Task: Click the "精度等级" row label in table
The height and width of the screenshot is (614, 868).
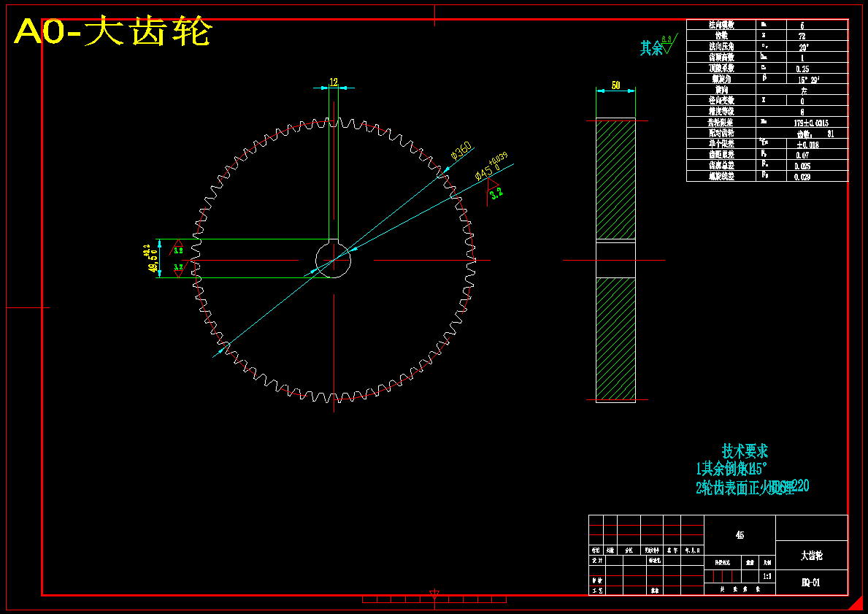Action: [x=721, y=112]
